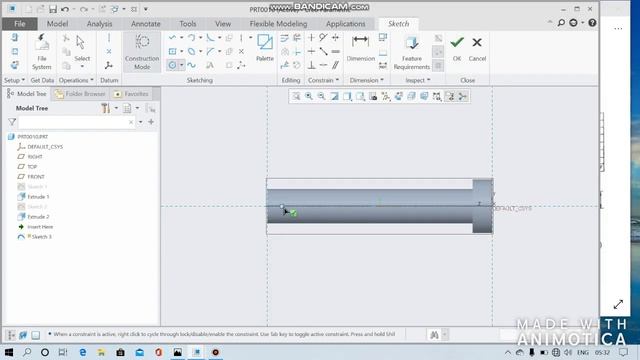
Task: Select the Line chain sketch tool
Action: click(172, 38)
